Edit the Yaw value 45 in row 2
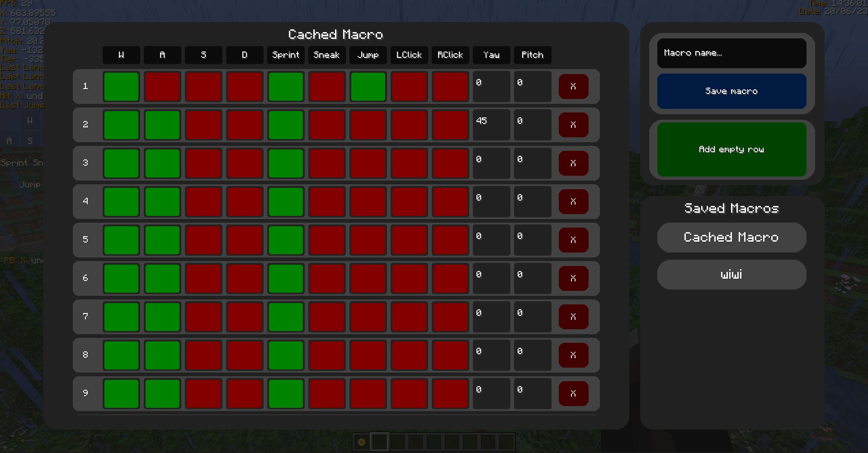868x453 pixels. point(491,125)
